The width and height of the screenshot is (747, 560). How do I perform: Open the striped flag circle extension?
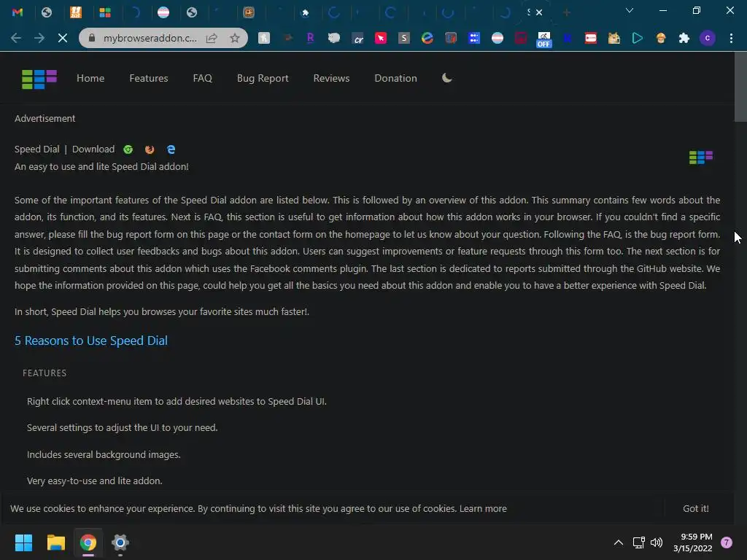tap(498, 38)
